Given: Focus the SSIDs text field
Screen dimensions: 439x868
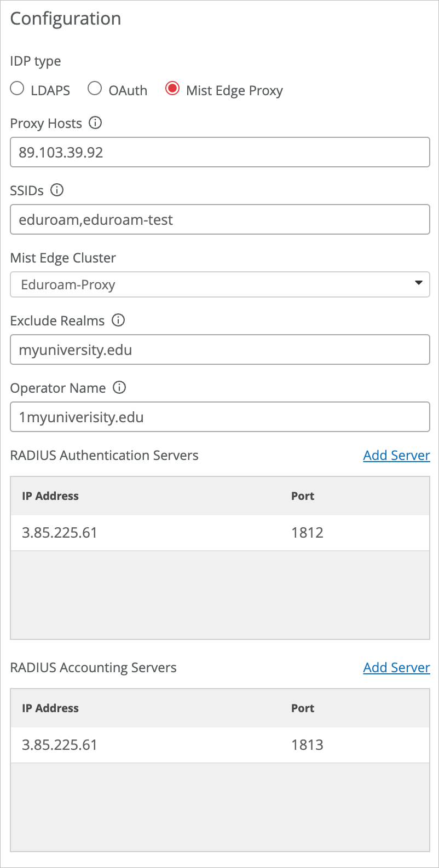Looking at the screenshot, I should click(x=219, y=220).
